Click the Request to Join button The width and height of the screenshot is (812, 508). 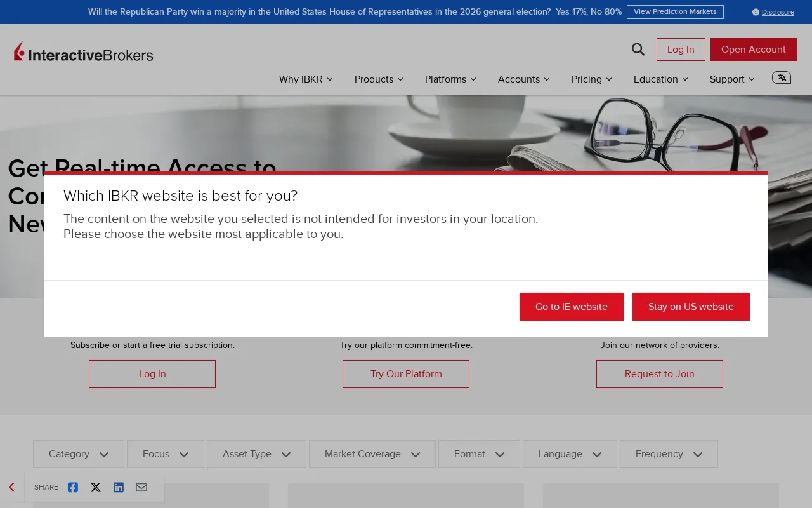point(660,374)
